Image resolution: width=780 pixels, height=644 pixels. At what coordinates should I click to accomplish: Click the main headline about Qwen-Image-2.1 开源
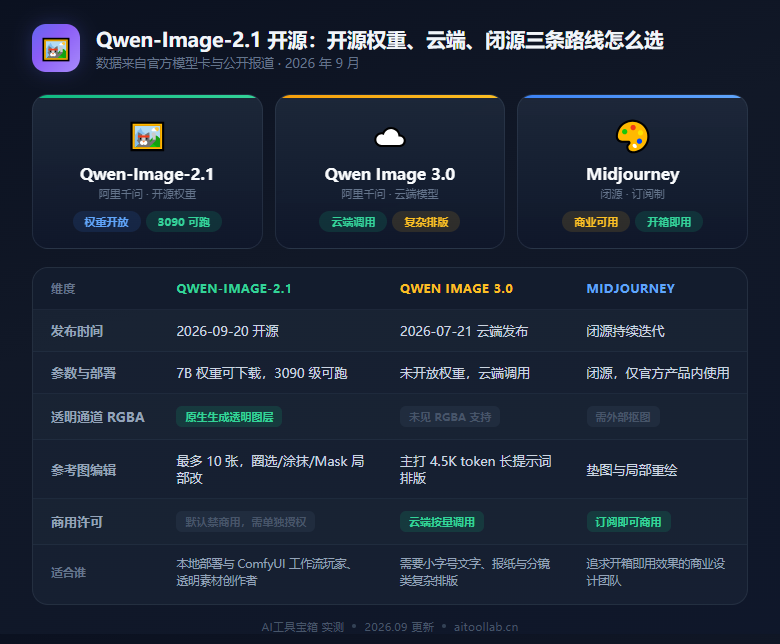click(380, 40)
